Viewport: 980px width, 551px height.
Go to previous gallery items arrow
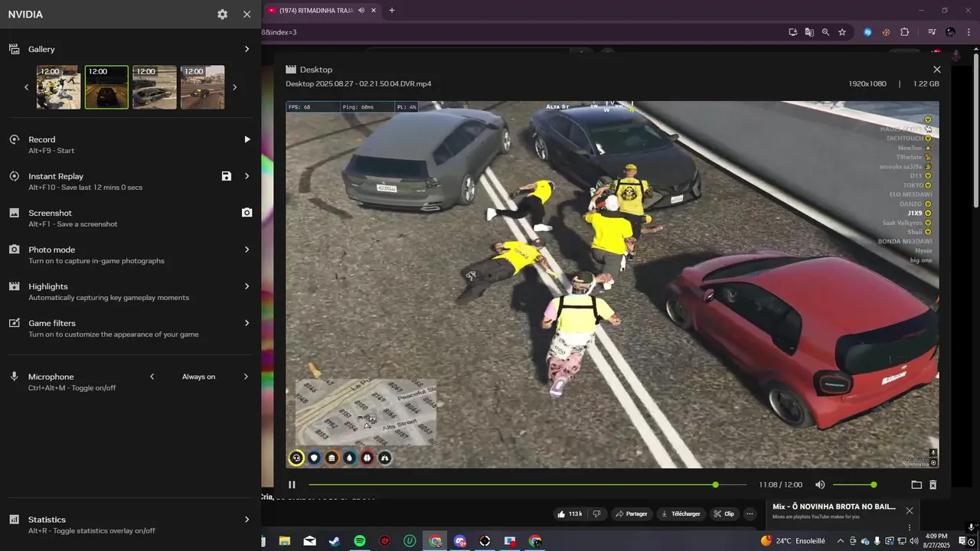click(x=26, y=87)
